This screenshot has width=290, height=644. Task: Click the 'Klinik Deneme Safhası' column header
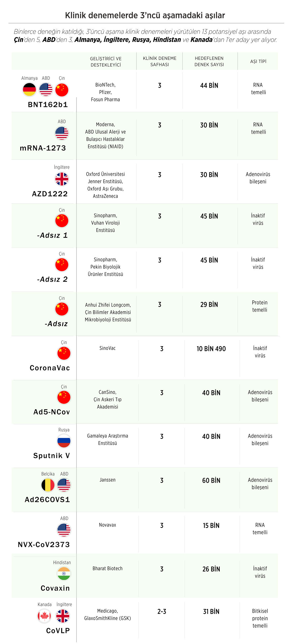pyautogui.click(x=159, y=62)
